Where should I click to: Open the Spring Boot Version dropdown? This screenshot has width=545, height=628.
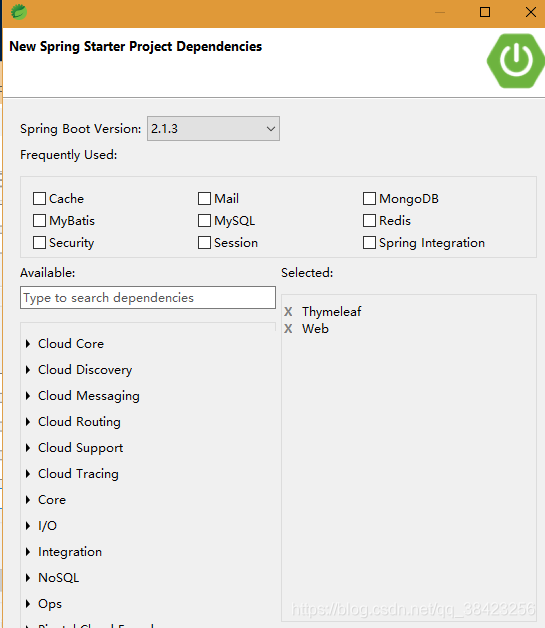[213, 129]
